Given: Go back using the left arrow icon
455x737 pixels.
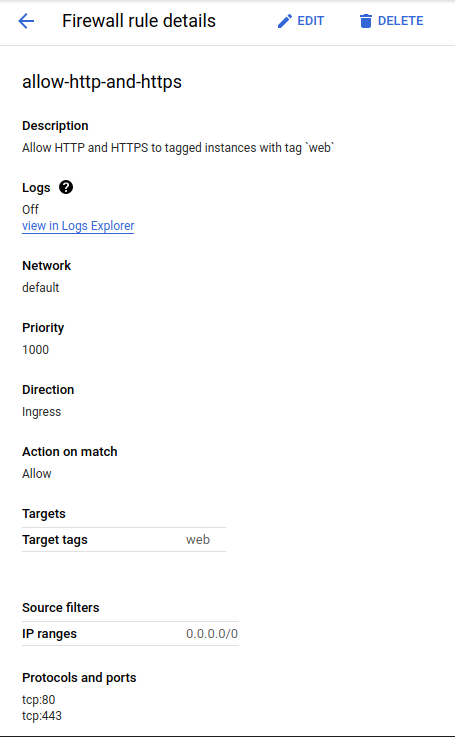Looking at the screenshot, I should pos(26,21).
